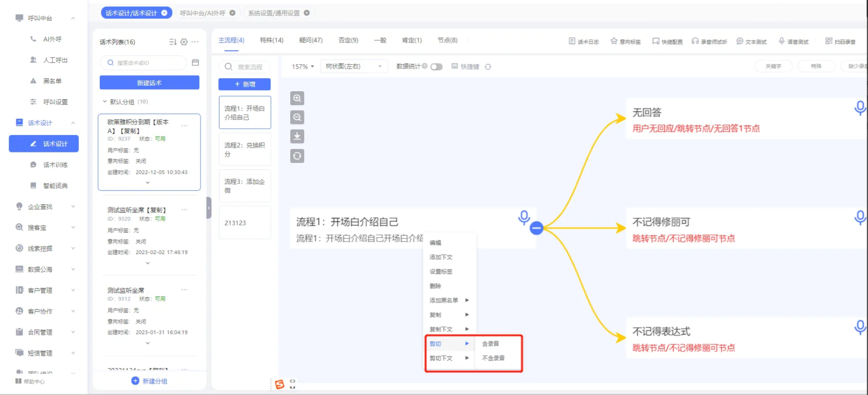Expand the 企业查找 sidebar menu

point(45,207)
